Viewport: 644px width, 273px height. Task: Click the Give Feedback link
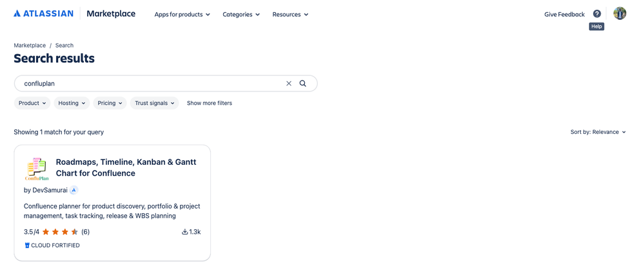pos(564,14)
